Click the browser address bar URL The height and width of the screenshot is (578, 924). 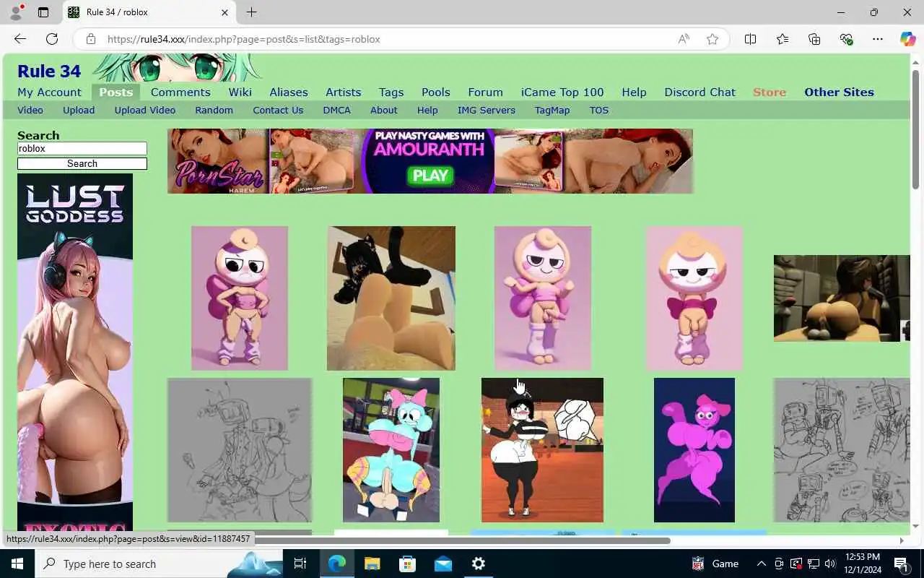coord(244,39)
